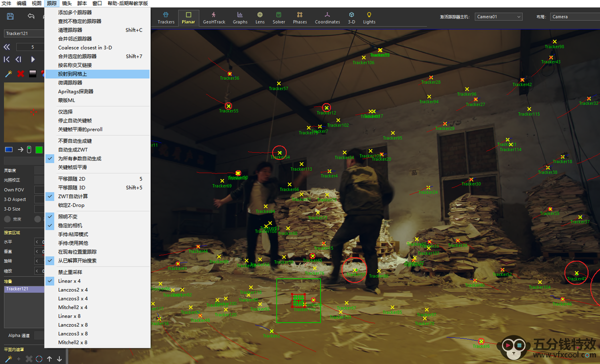The height and width of the screenshot is (364, 600).
Task: Switch to the Lens room
Action: pos(260,18)
